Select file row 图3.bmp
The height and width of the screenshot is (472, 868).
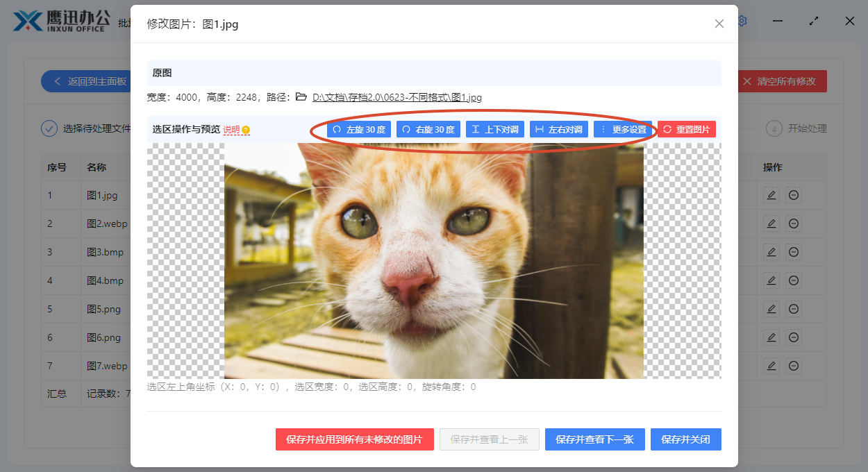tap(105, 252)
